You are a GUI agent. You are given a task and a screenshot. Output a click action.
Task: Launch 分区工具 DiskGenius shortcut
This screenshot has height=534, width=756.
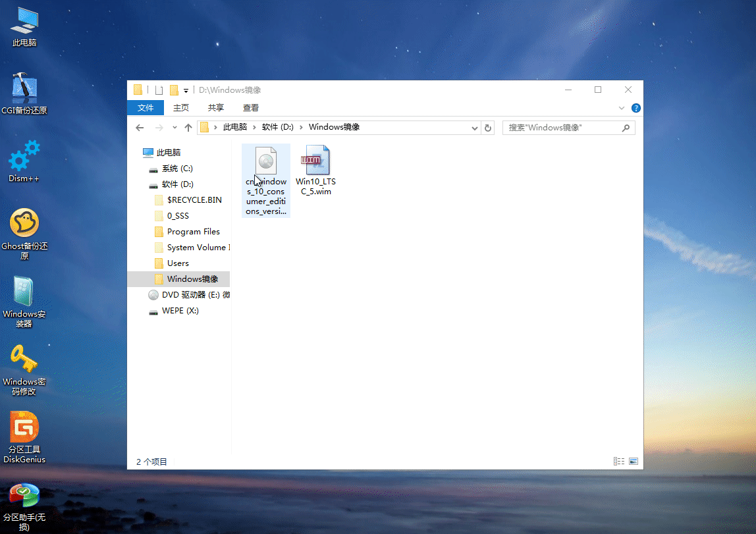(x=24, y=438)
